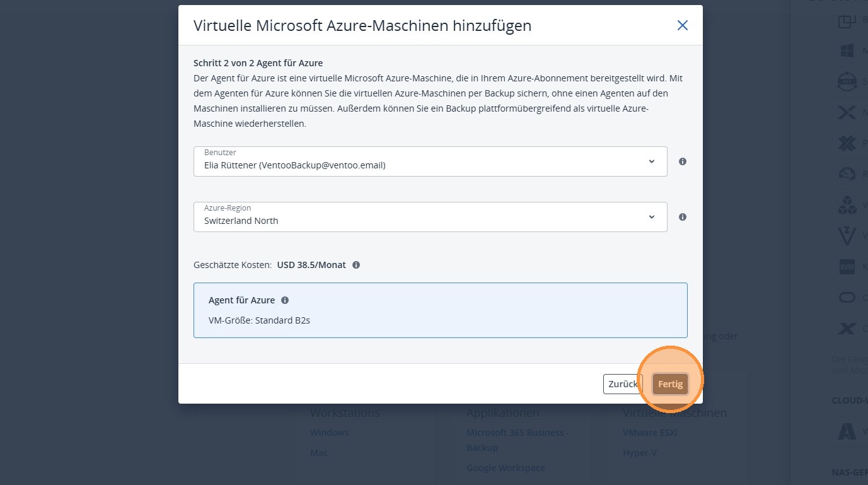Open the Benutzer dropdown
The width and height of the screenshot is (868, 485).
[x=430, y=161]
